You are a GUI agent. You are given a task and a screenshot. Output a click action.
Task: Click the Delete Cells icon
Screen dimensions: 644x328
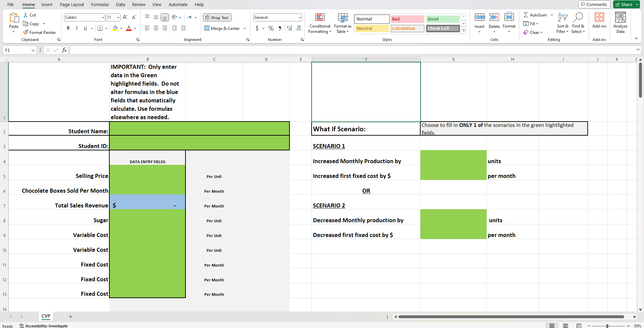click(494, 17)
